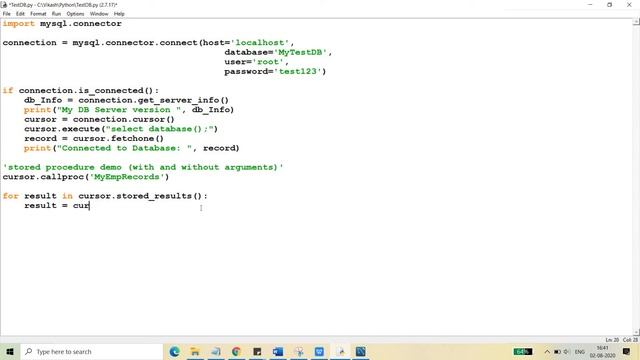Minimize the IDLE editor window

590,5
